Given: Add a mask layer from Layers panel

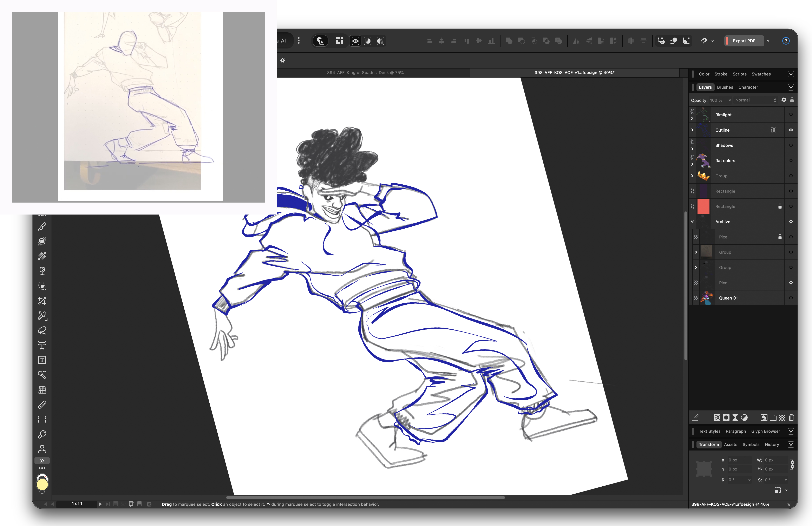Looking at the screenshot, I should pos(726,417).
